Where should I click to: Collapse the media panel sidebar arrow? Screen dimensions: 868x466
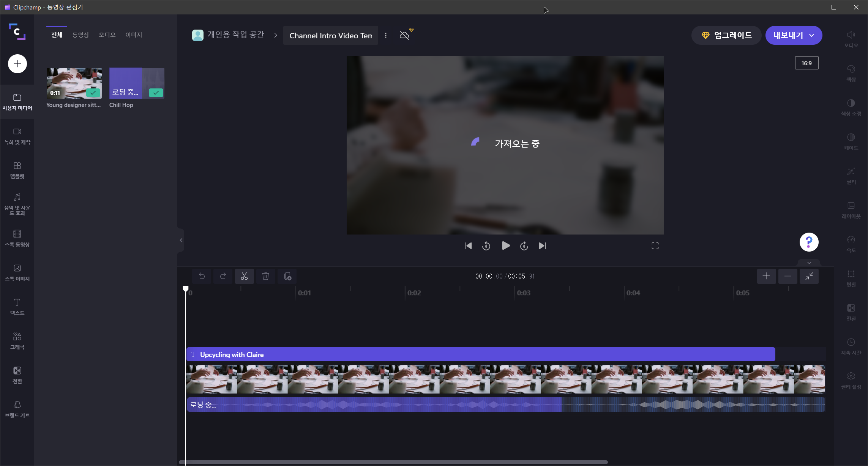coord(181,240)
